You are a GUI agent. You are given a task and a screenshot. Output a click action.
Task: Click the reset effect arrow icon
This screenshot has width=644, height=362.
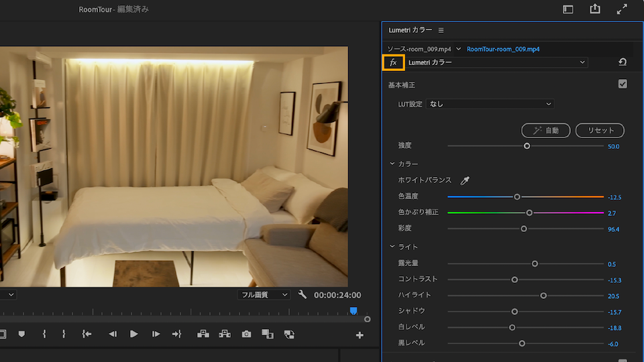pos(623,62)
